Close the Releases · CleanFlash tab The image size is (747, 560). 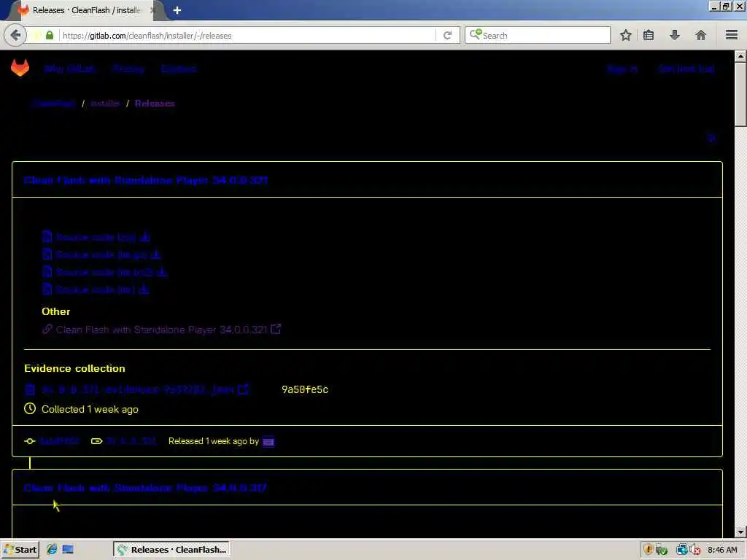point(153,10)
